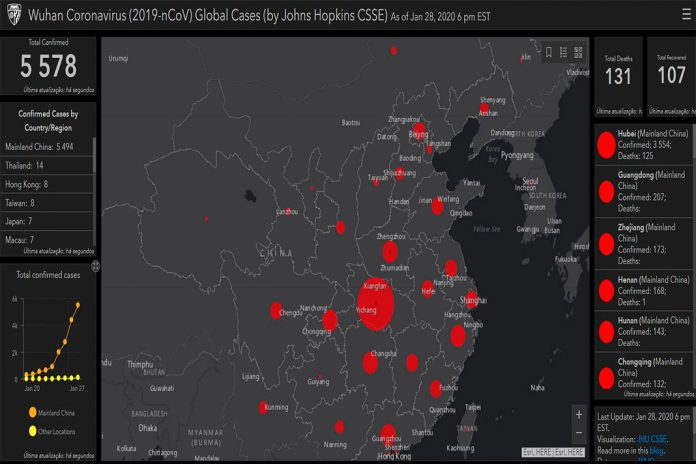The image size is (696, 464).
Task: Click the small red marker at Lanzhou
Action: [x=288, y=211]
